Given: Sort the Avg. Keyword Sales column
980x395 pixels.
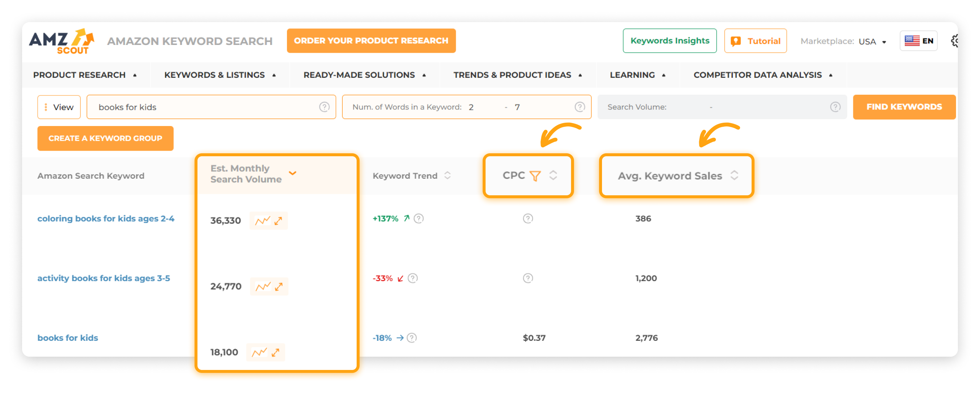Looking at the screenshot, I should coord(735,175).
